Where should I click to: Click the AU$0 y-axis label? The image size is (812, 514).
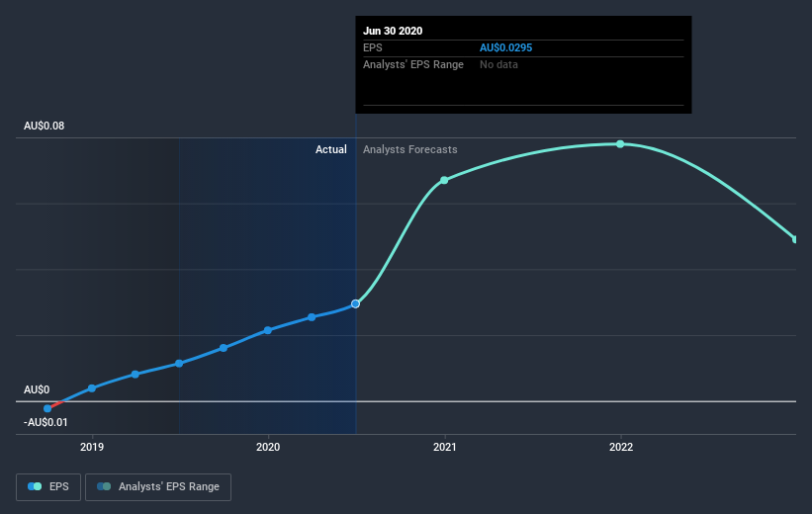[x=37, y=389]
